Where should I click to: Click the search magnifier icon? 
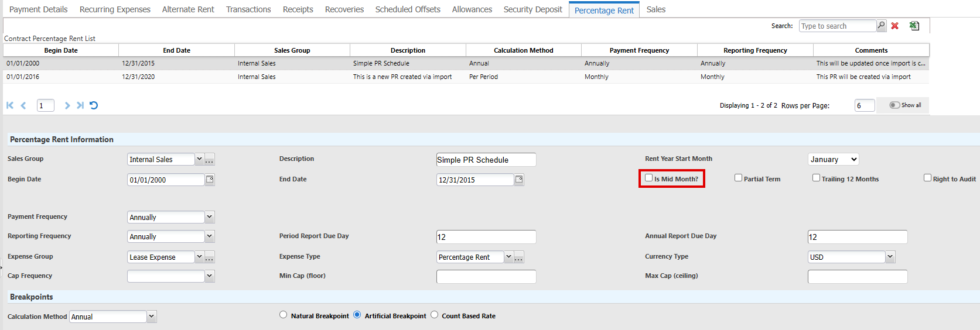coord(881,25)
